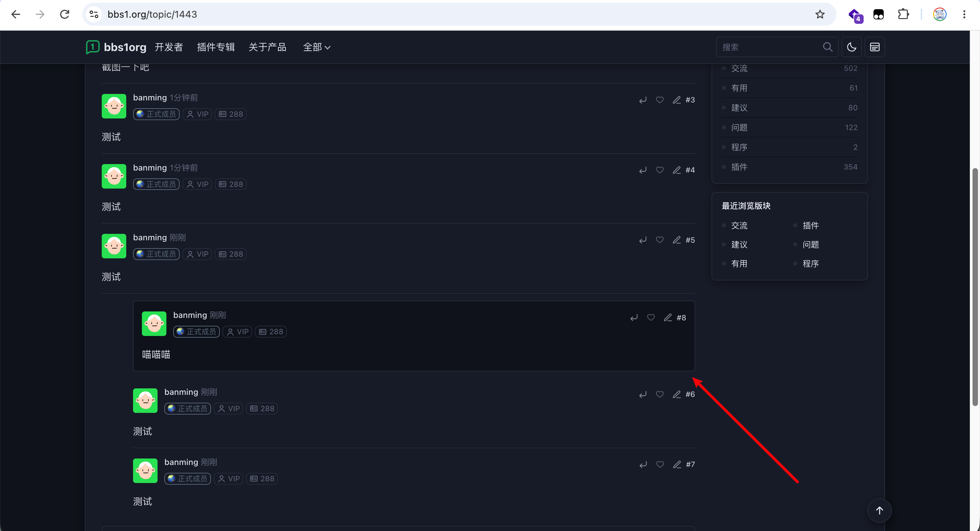This screenshot has width=980, height=531.
Task: Open the 插件专辑 nav item
Action: pos(216,47)
